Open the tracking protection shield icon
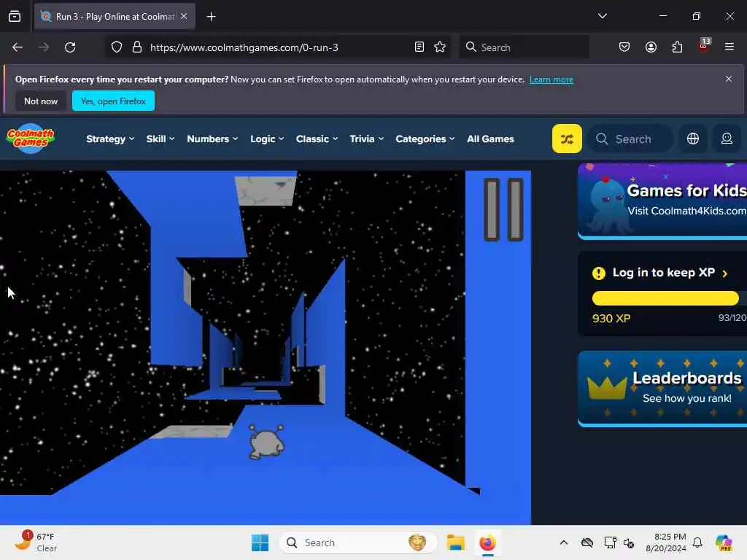Image resolution: width=747 pixels, height=560 pixels. [x=117, y=47]
